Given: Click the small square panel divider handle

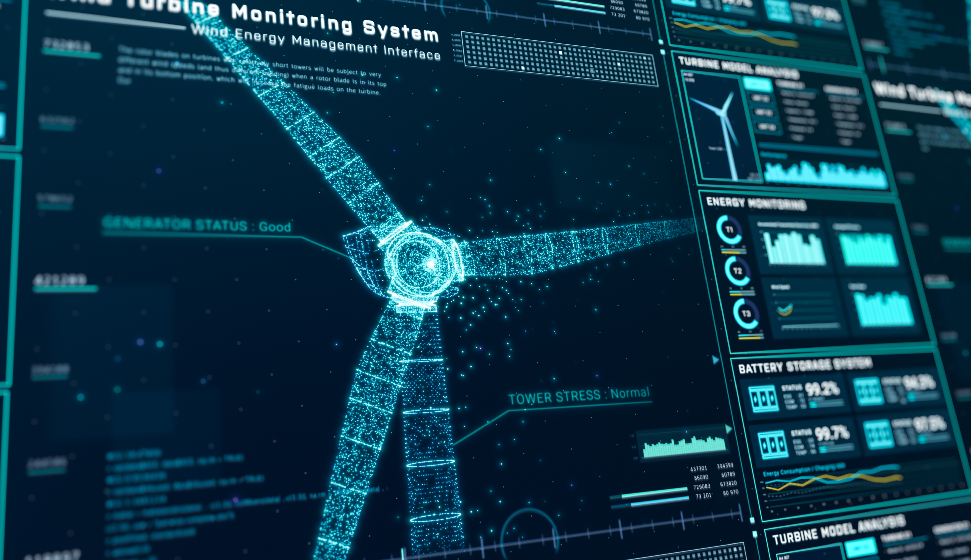Looking at the screenshot, I should pyautogui.click(x=752, y=520).
